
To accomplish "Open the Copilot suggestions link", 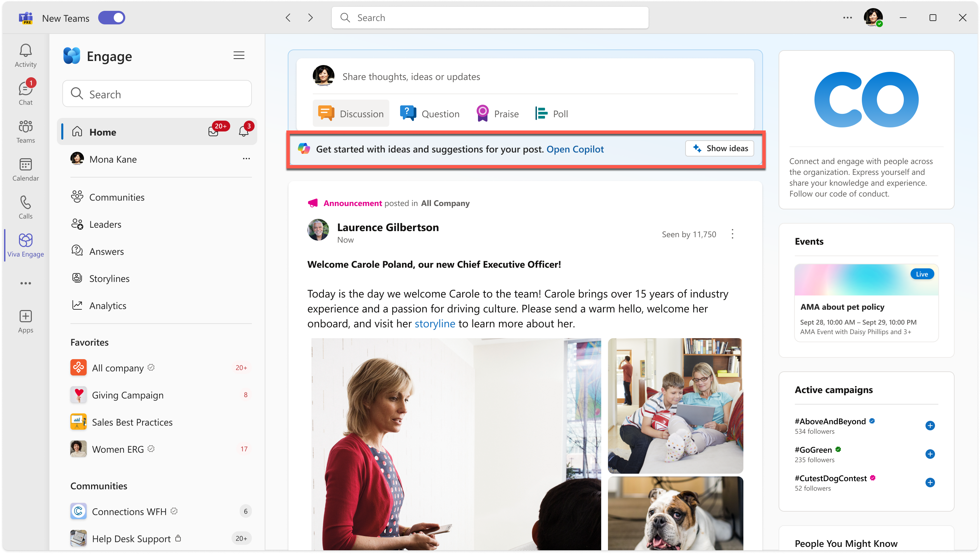I will [x=575, y=149].
